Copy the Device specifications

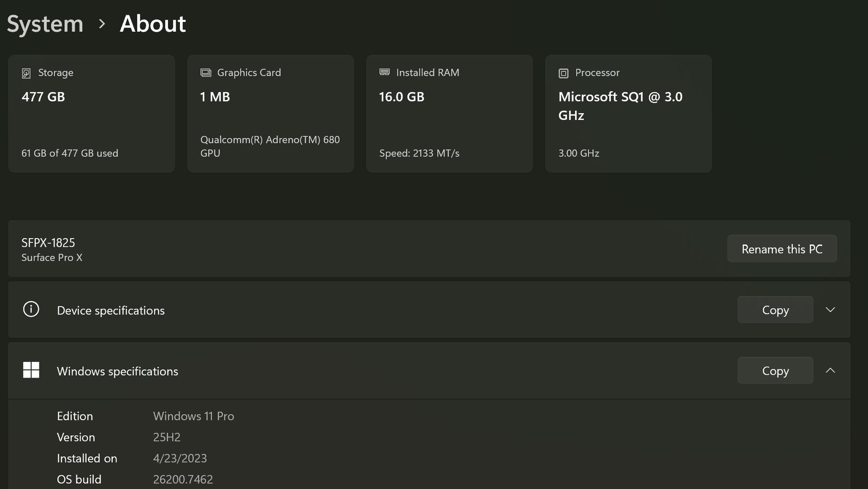click(775, 310)
